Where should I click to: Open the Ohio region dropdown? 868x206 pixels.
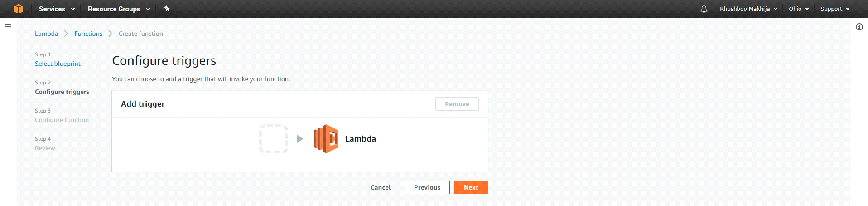click(799, 9)
